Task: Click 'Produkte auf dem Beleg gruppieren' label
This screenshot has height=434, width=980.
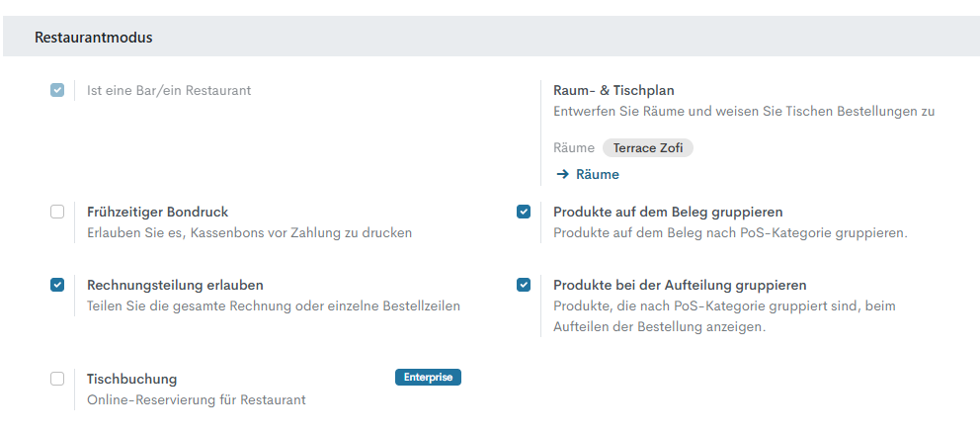Action: tap(668, 212)
